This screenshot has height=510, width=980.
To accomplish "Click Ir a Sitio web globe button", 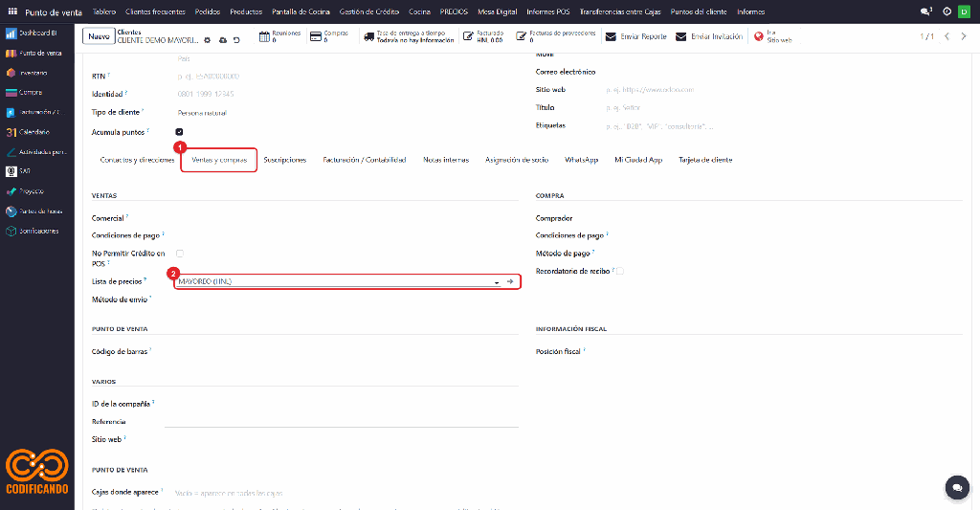I will tap(773, 36).
